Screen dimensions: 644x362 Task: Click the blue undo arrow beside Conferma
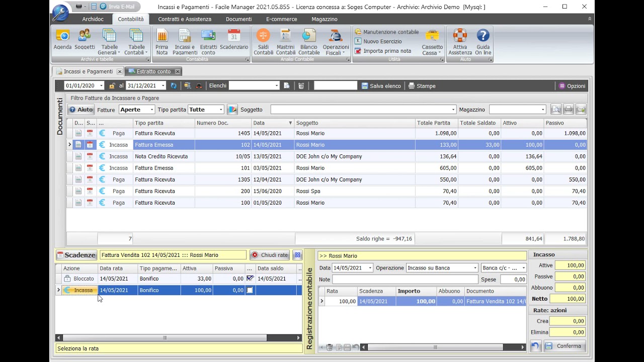tap(535, 346)
